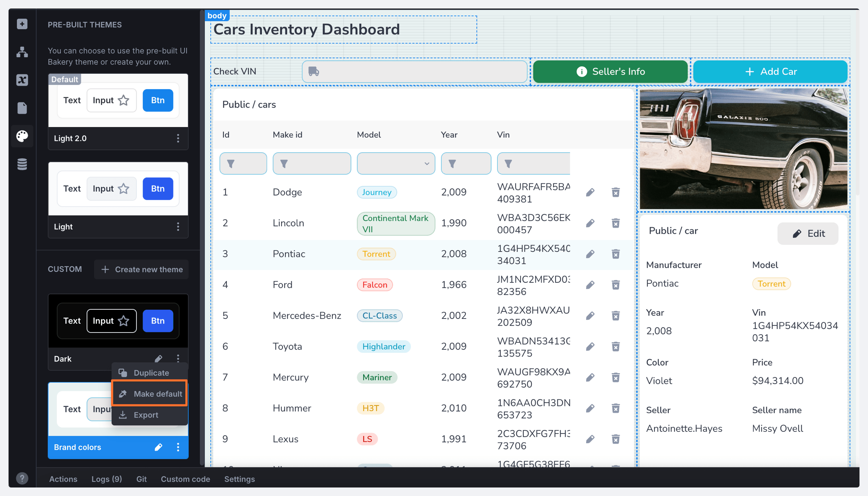Edit the Dodge Journey row

(590, 192)
